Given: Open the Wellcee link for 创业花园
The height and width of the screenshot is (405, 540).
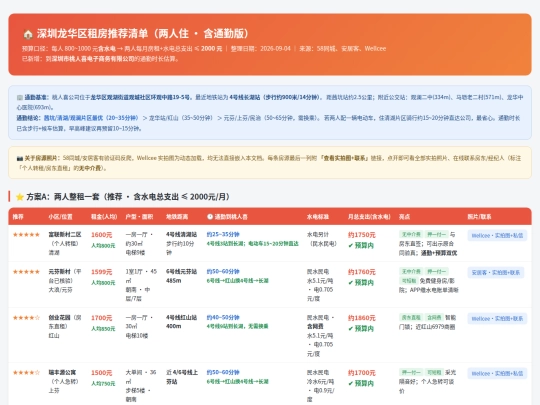Looking at the screenshot, I should pos(497,319).
